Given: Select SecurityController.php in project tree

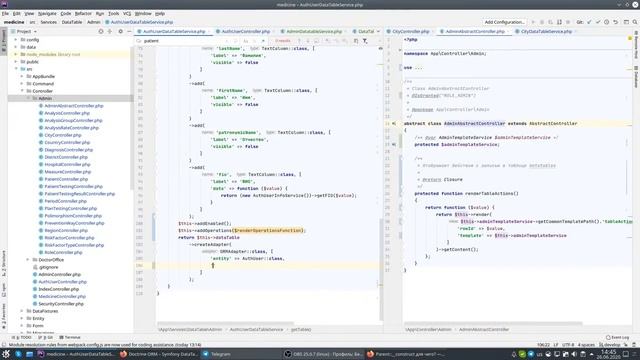Looking at the screenshot, I should 60,304.
